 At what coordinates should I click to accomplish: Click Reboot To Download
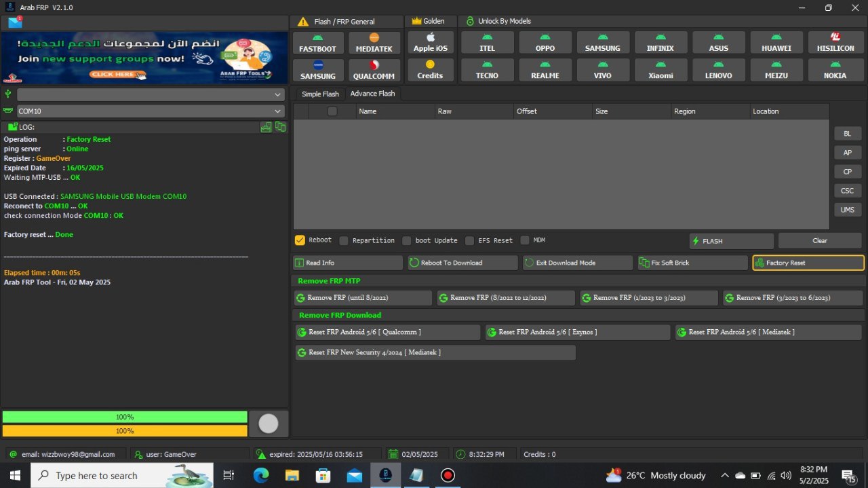click(x=462, y=263)
